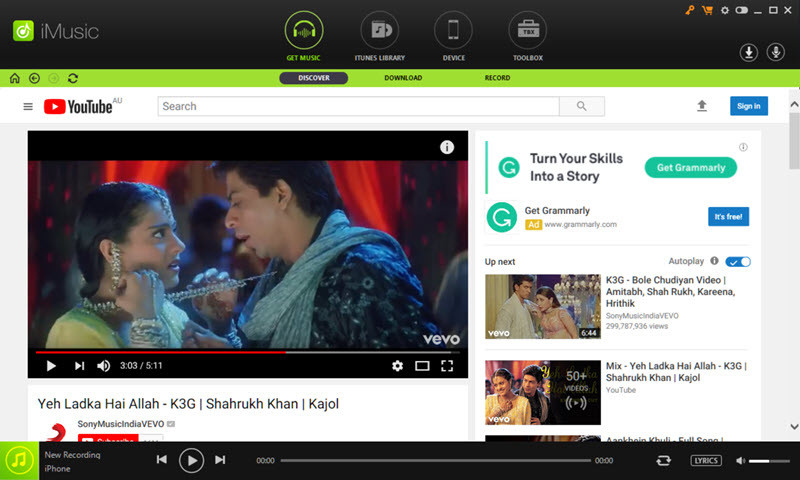This screenshot has width=800, height=480.
Task: Click the Yeh Ladka Hai Allah video title
Action: pos(188,404)
